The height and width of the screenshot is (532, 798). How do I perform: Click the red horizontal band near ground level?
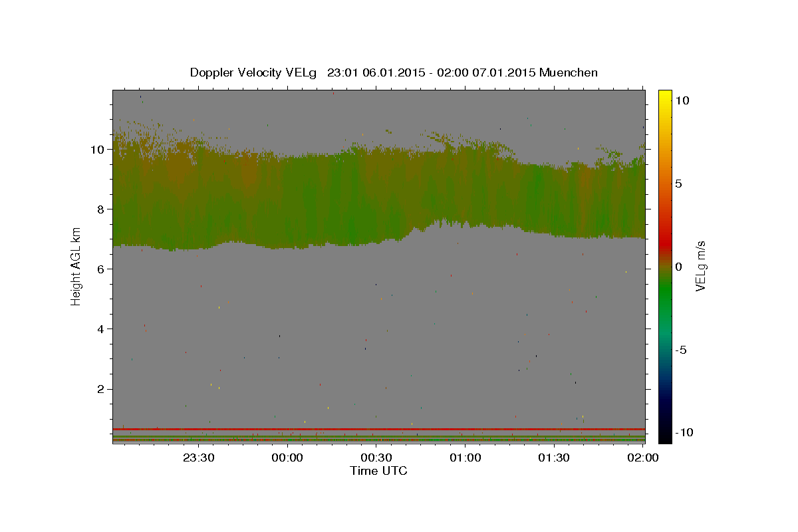coord(378,429)
